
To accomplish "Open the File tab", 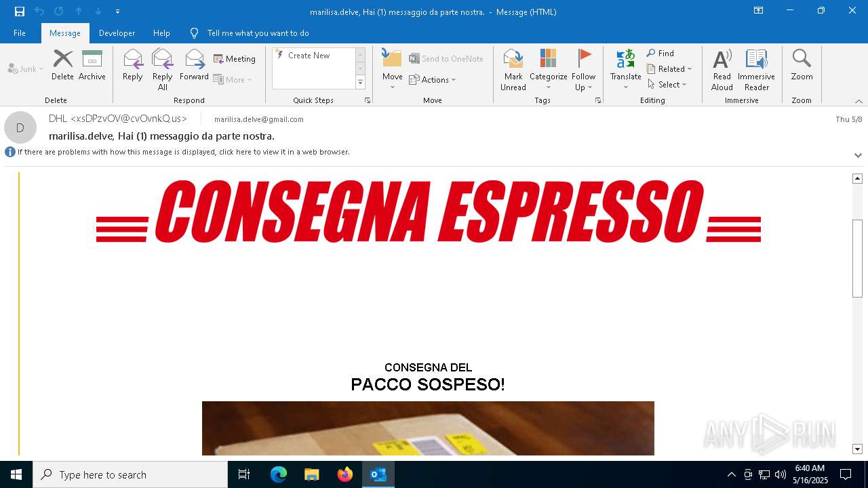I will click(x=20, y=33).
